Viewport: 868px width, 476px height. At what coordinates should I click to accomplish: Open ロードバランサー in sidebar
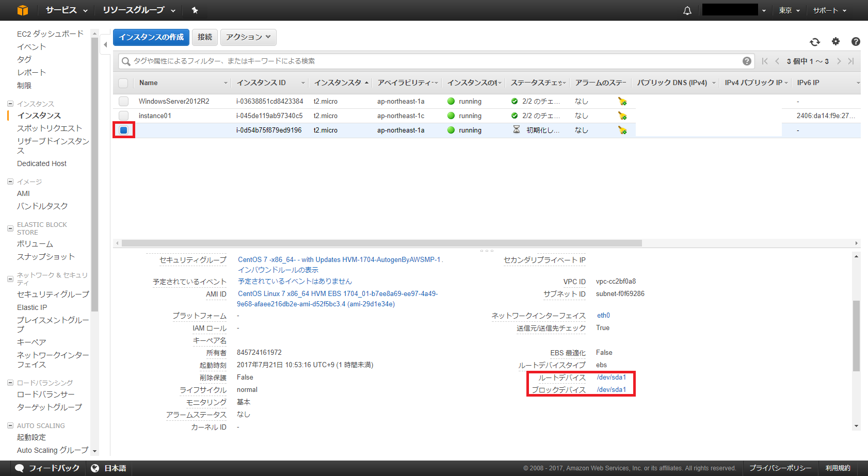(46, 394)
